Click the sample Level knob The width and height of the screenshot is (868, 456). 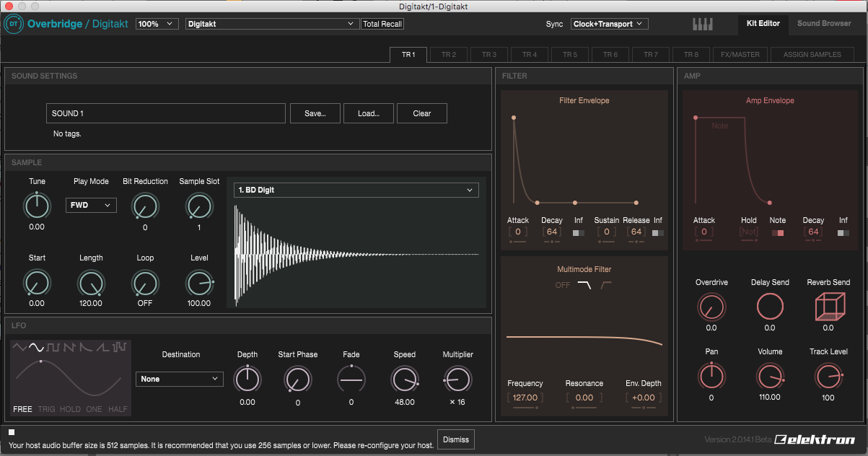[199, 283]
